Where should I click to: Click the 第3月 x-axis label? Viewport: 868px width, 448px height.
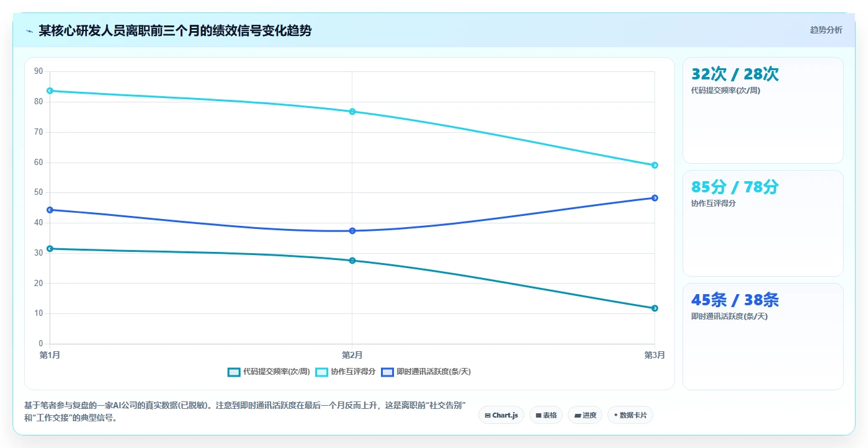(655, 355)
